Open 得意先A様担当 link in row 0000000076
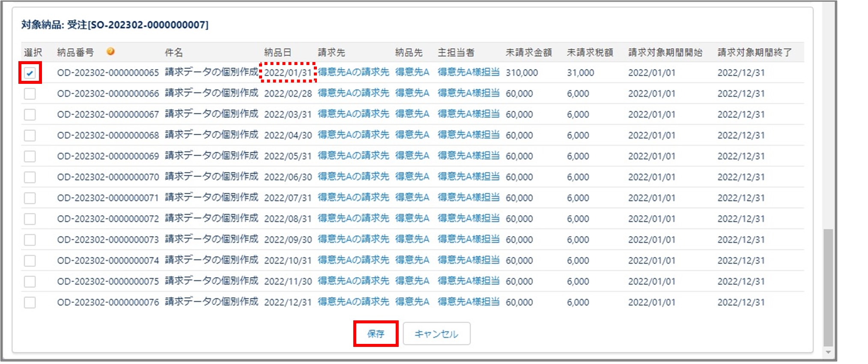Screen dimensions: 868x364 click(x=468, y=302)
